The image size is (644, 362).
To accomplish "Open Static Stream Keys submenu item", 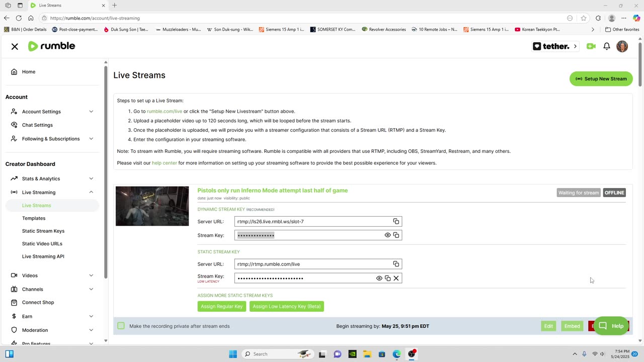I will [43, 231].
